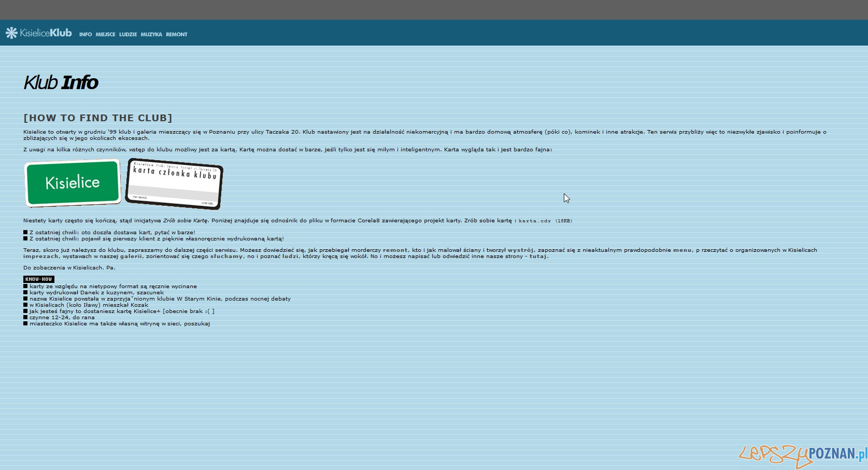Click the '[HOW TO FIND THE CLUB]' heading
Screen dimensions: 868x470
pos(98,118)
